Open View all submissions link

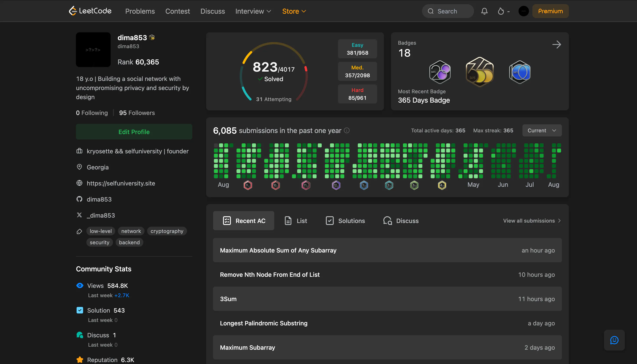coord(532,221)
